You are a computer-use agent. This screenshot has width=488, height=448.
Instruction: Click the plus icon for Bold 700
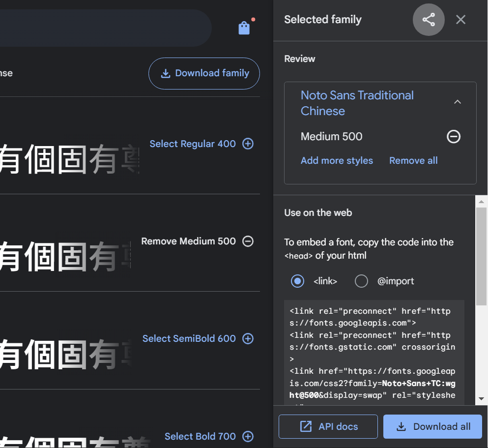pos(248,436)
